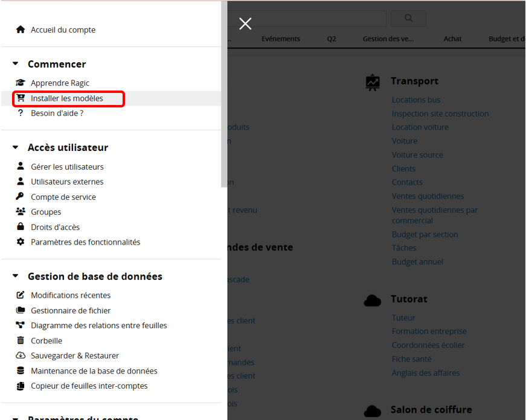The height and width of the screenshot is (420, 526).
Task: Click the home icon beside Accueil du compte
Action: (x=21, y=30)
